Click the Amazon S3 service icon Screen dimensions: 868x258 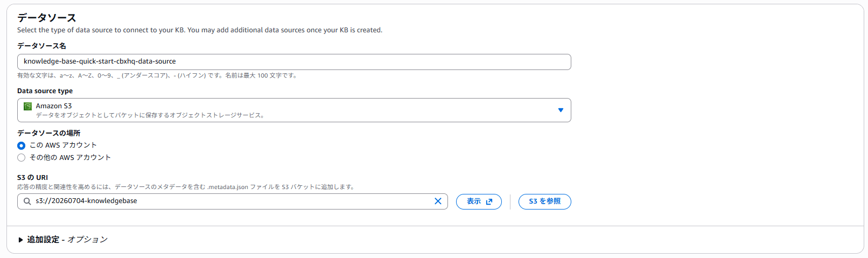28,107
